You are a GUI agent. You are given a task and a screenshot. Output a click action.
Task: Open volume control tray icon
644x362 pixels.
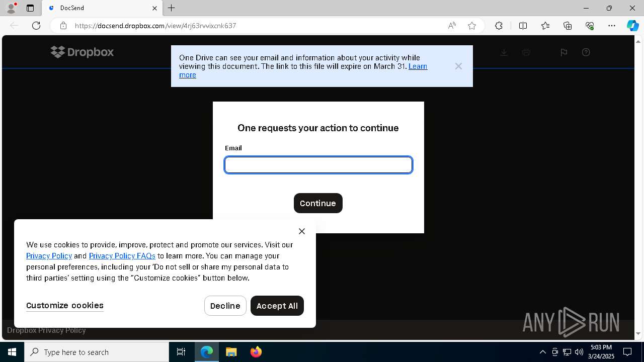579,352
